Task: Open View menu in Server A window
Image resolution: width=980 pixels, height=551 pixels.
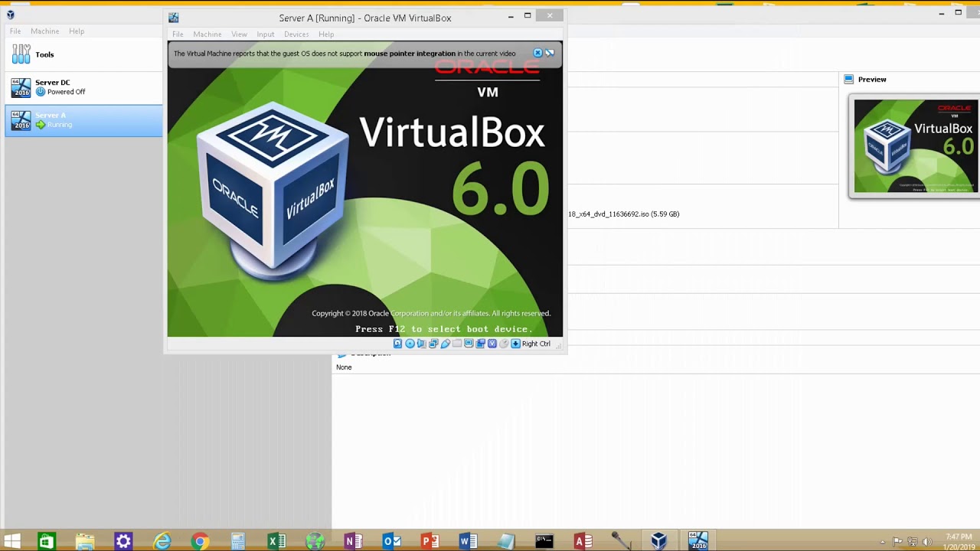Action: pyautogui.click(x=239, y=34)
